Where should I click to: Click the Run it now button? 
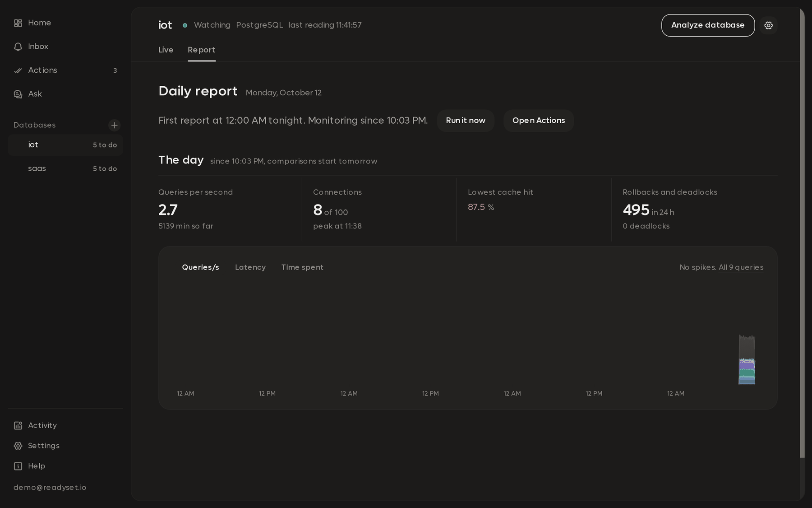click(466, 121)
